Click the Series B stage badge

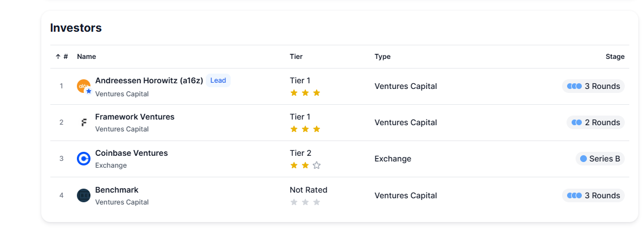point(599,159)
